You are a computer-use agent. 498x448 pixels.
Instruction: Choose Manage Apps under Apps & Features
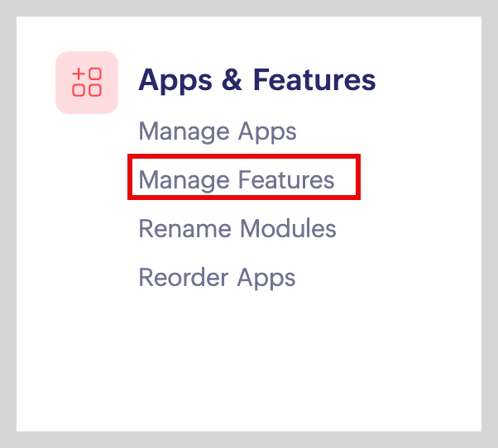click(x=217, y=131)
